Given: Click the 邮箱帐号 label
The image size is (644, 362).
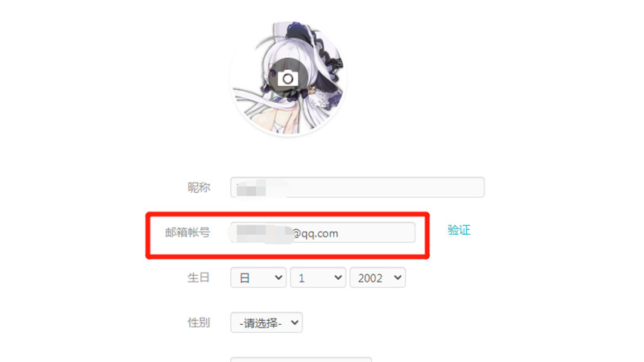Looking at the screenshot, I should tap(188, 232).
